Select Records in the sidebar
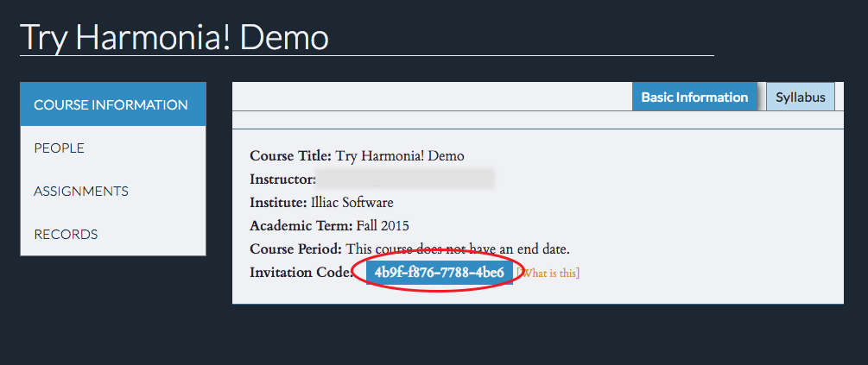Viewport: 868px width, 365px height. click(x=66, y=234)
